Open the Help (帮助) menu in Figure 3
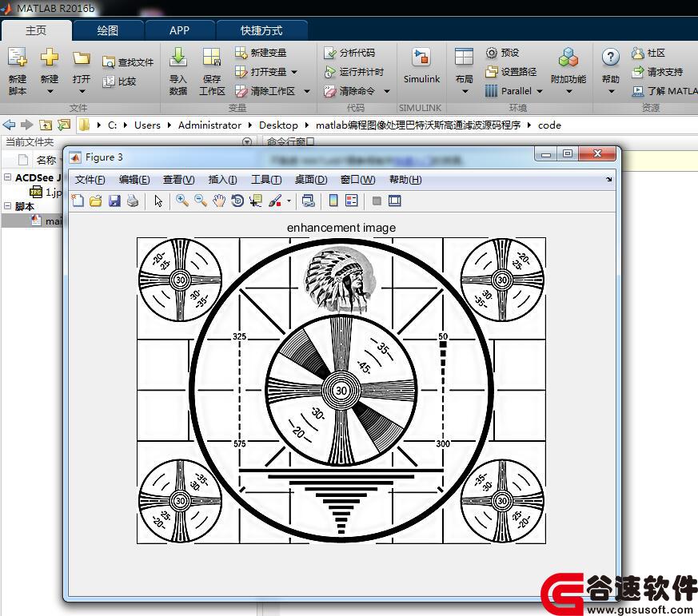 405,180
